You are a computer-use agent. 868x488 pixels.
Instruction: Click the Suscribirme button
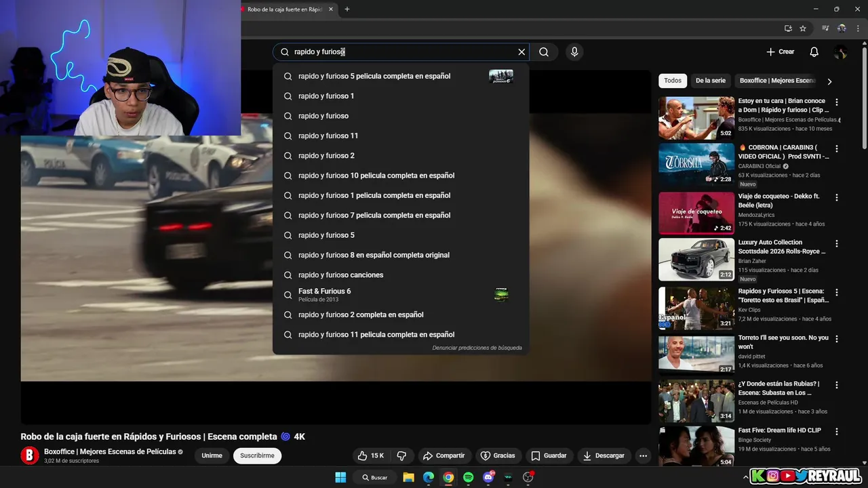coord(257,455)
